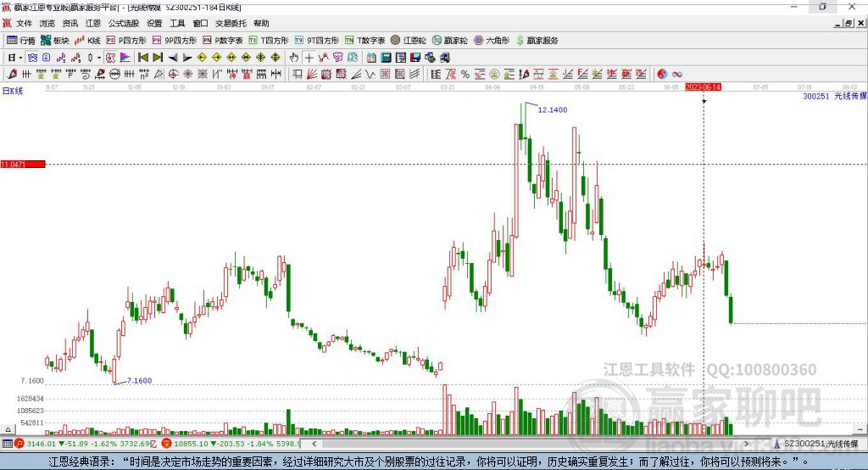
Task: Open the 9T四方形 tool
Action: tap(317, 41)
